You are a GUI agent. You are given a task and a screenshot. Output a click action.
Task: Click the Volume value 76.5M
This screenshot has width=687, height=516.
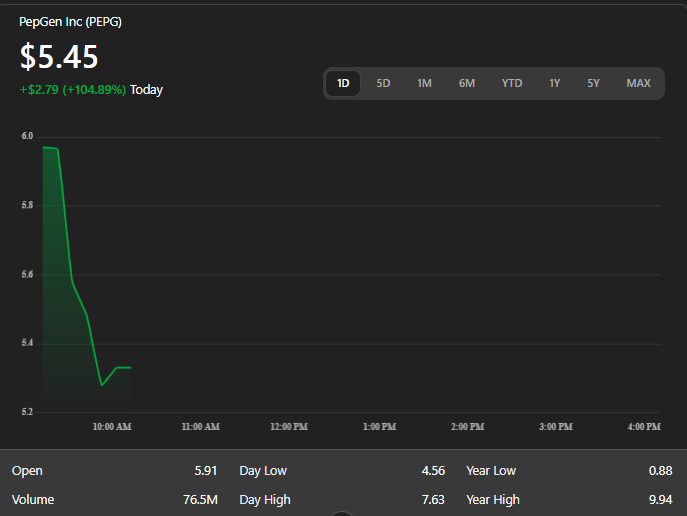(200, 500)
